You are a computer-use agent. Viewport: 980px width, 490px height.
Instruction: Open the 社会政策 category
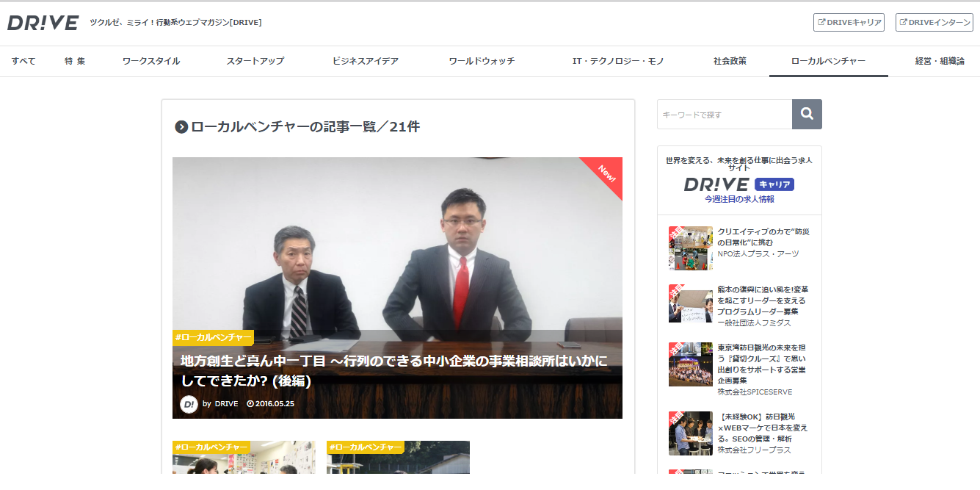tap(730, 61)
